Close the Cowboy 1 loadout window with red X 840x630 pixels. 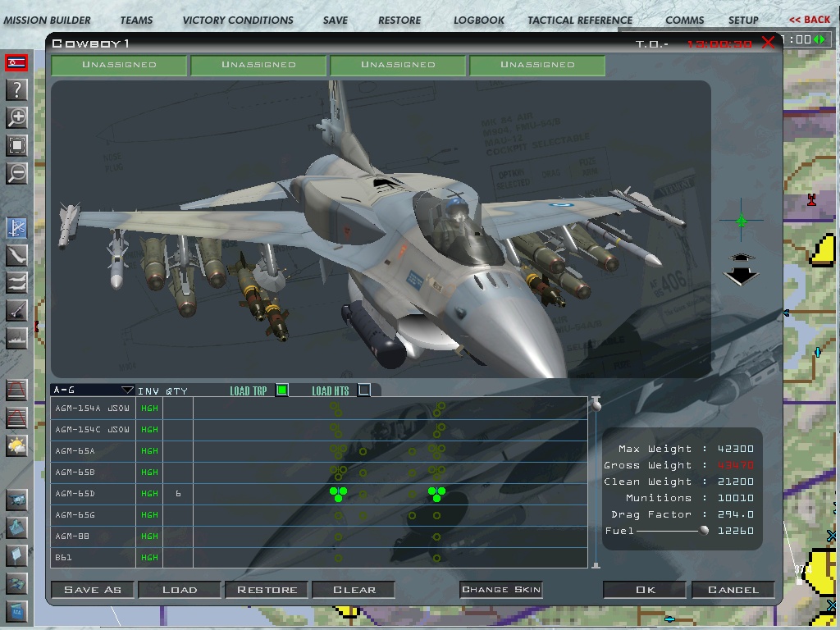[768, 43]
